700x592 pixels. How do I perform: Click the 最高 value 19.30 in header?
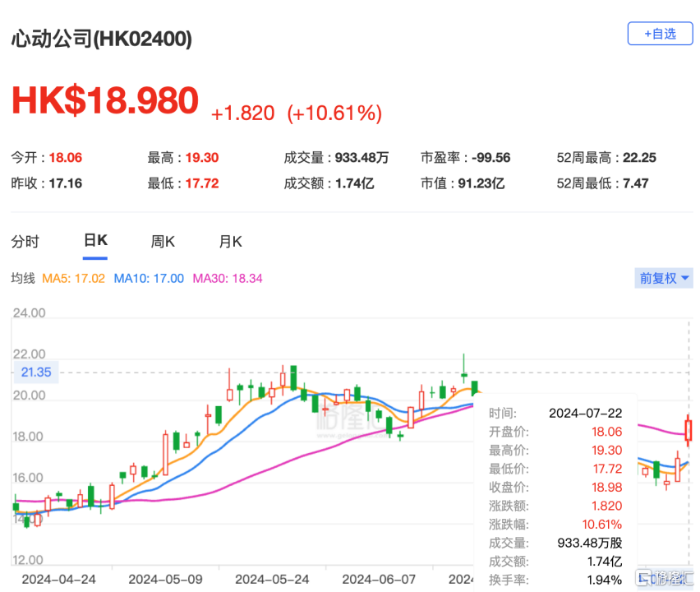point(202,158)
